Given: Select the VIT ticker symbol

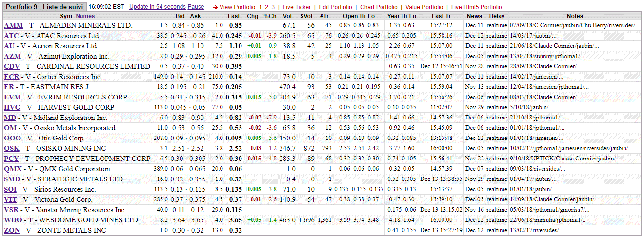Looking at the screenshot, I should 10,199.
